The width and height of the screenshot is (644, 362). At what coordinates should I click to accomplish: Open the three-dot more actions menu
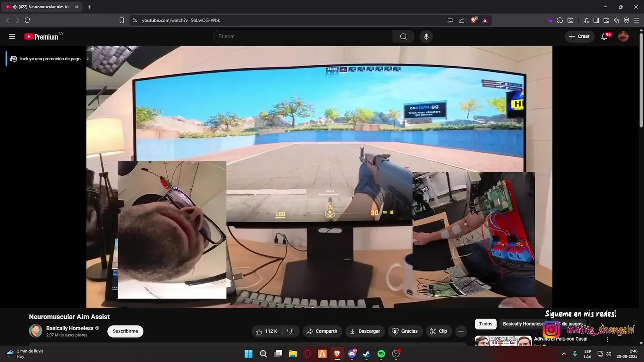[461, 331]
